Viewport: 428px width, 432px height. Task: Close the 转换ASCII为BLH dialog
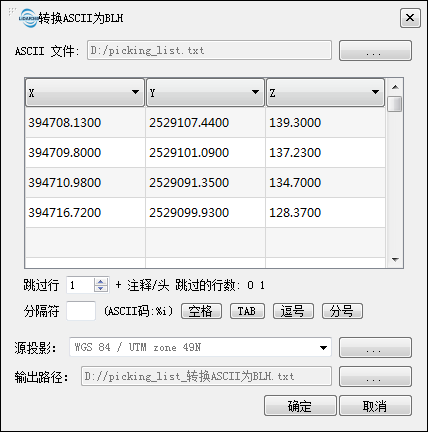click(x=410, y=18)
